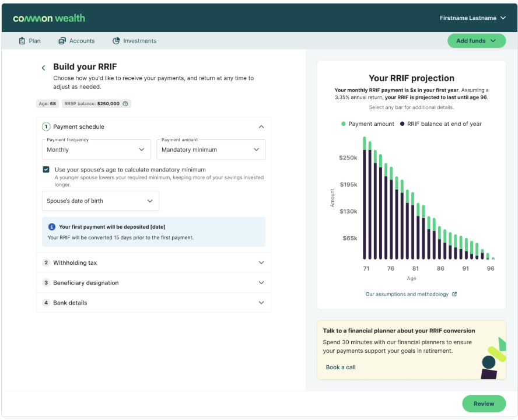Open the Firstname Lastname account menu

473,18
